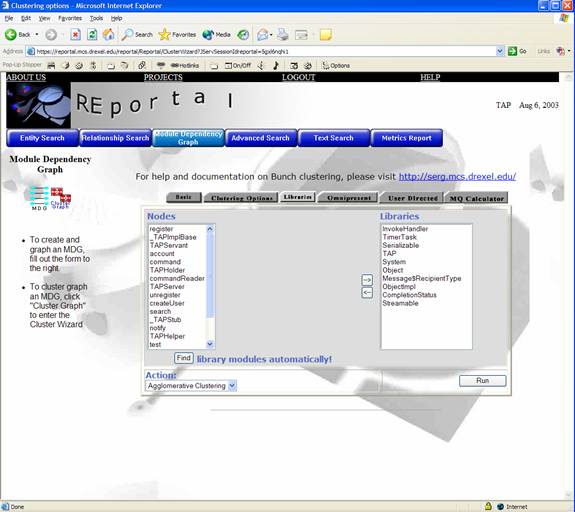The height and width of the screenshot is (512, 575).
Task: Open the serg.mcs.drexel.edu help link
Action: [x=457, y=176]
